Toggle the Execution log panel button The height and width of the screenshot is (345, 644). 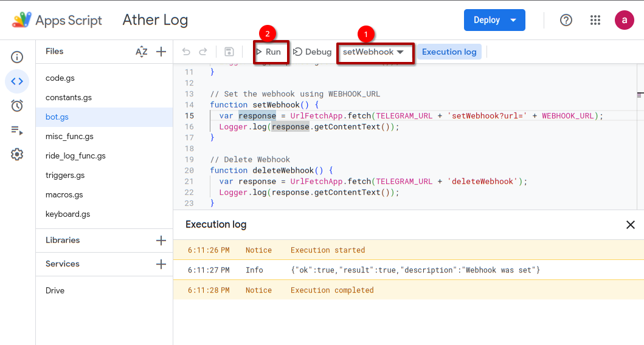point(449,52)
